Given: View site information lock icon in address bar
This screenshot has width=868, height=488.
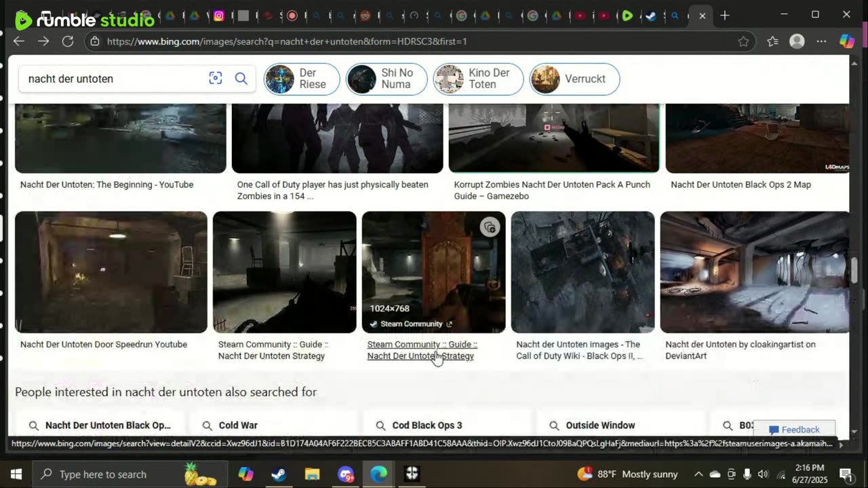Looking at the screenshot, I should coord(95,41).
